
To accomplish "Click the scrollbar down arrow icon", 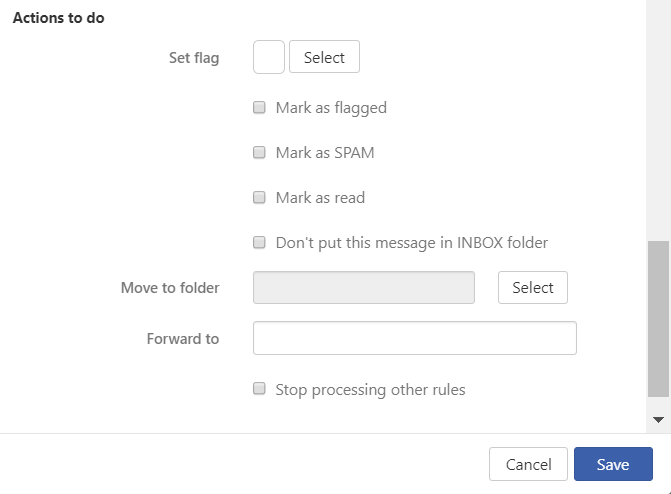I will [658, 420].
